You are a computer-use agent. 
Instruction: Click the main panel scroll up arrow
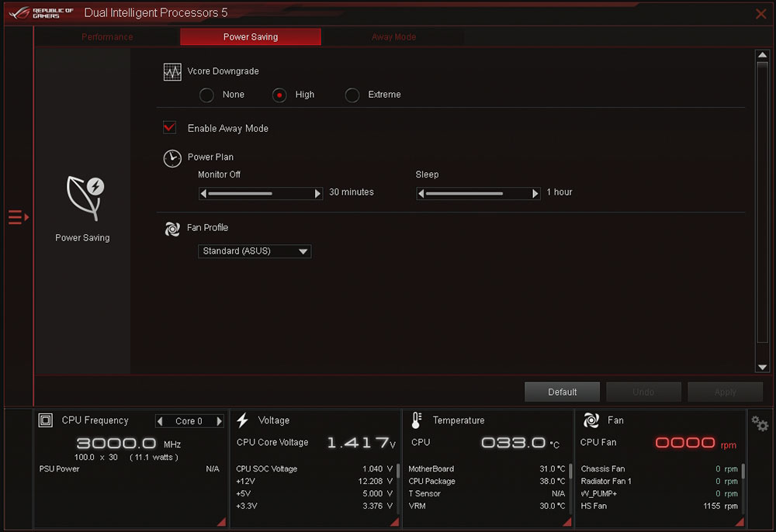[762, 54]
